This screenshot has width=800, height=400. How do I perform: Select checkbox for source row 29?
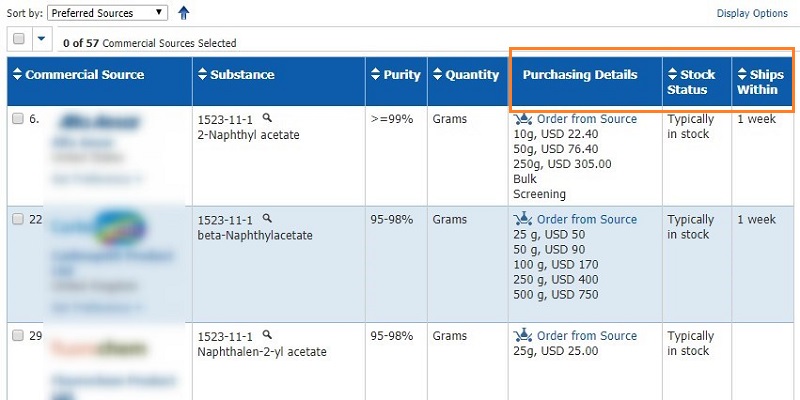coord(17,335)
